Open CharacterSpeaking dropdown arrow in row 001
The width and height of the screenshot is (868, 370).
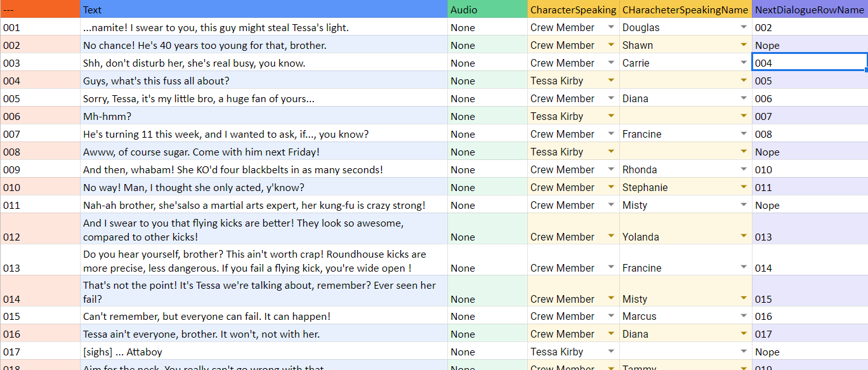pos(610,27)
